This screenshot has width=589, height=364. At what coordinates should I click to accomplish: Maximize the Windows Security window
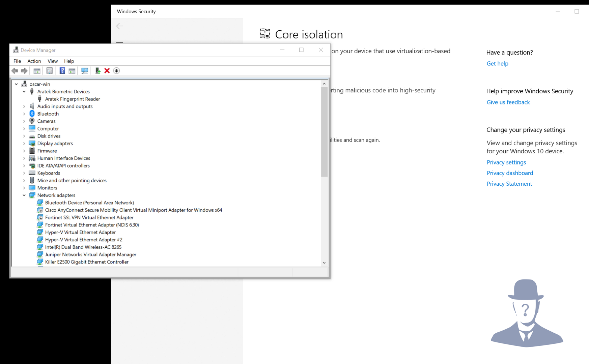577,11
